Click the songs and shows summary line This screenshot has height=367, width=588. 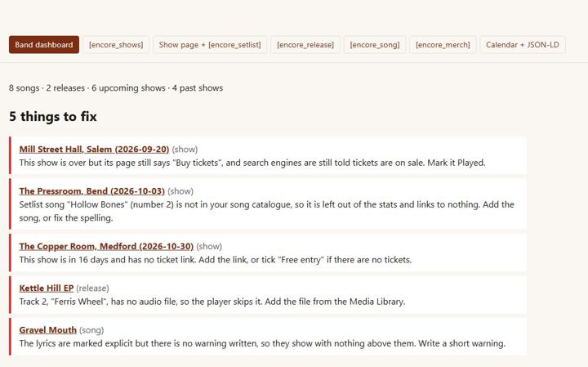tap(116, 88)
